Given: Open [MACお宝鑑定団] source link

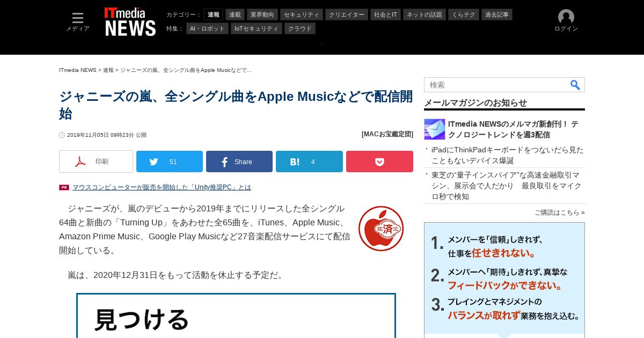Looking at the screenshot, I should [x=387, y=134].
